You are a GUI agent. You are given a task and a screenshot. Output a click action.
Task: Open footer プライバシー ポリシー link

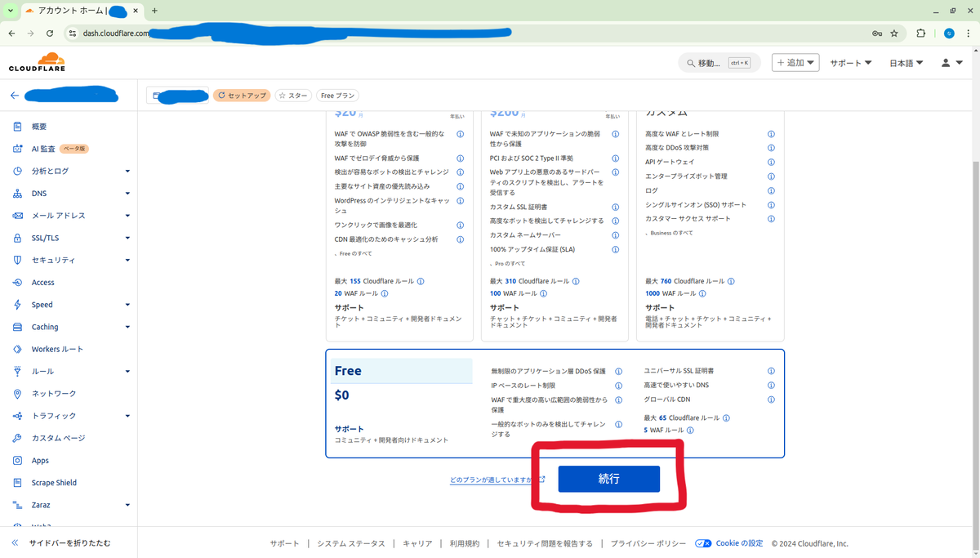coord(648,543)
